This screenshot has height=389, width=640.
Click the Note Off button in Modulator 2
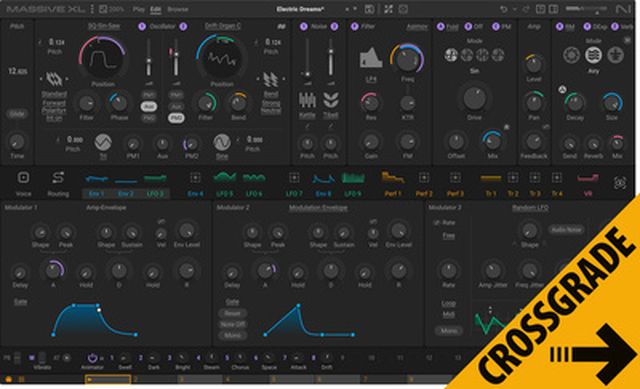[233, 325]
